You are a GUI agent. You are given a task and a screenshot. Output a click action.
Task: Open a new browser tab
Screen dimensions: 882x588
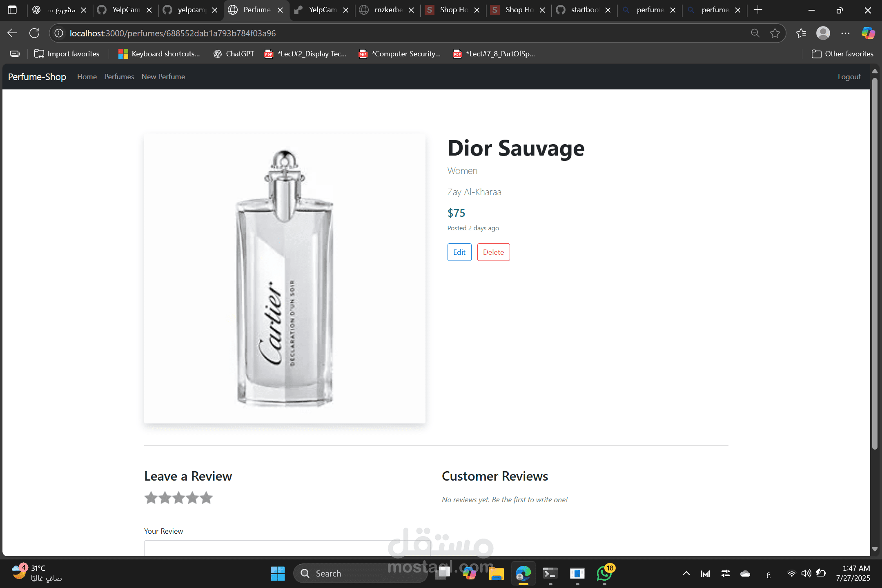(758, 10)
